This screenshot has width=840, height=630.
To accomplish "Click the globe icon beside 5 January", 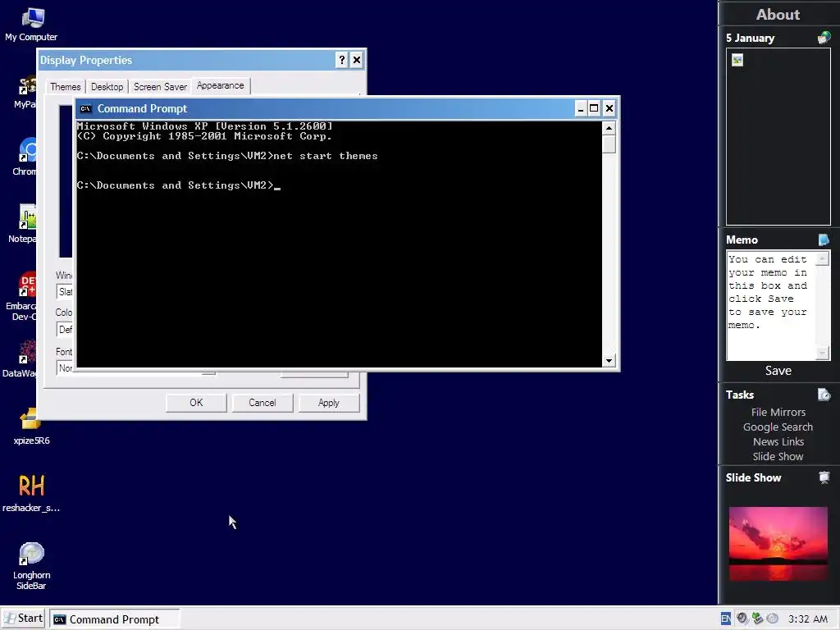I will pos(824,38).
